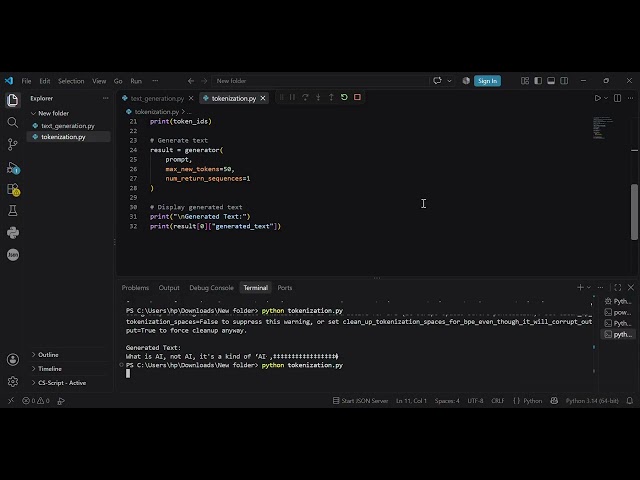Open the new terminal launch profile dropdown
This screenshot has width=640, height=480.
tap(589, 288)
